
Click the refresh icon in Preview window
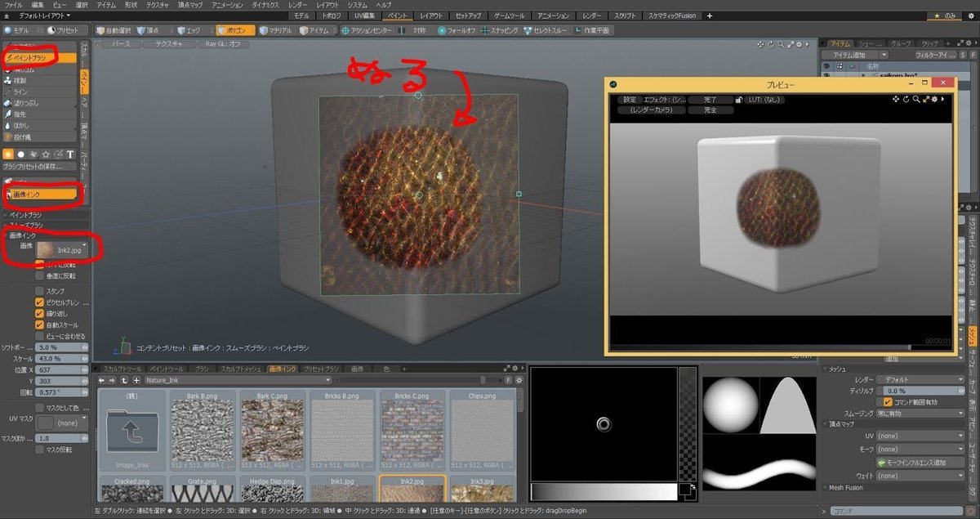(906, 100)
